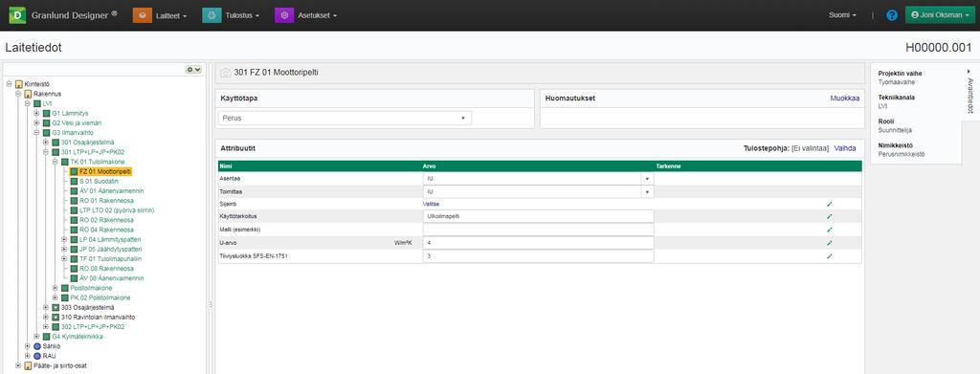The height and width of the screenshot is (374, 980).
Task: Click the edit pencil in the Tiiviysluokka row
Action: [830, 256]
